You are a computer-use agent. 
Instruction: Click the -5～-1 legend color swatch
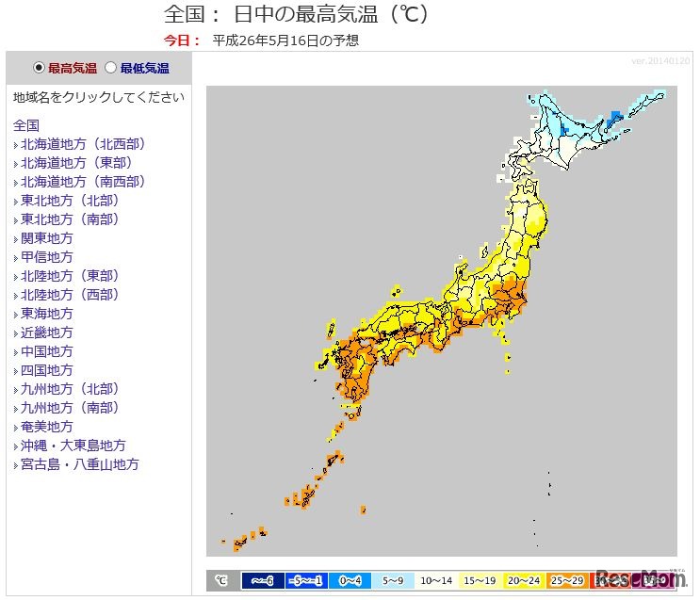click(x=306, y=581)
